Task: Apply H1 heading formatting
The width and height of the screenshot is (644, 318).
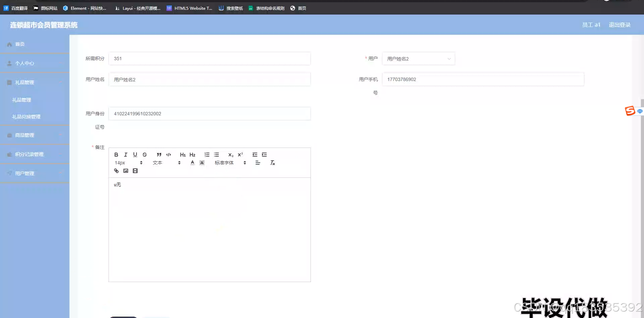Action: (182, 155)
